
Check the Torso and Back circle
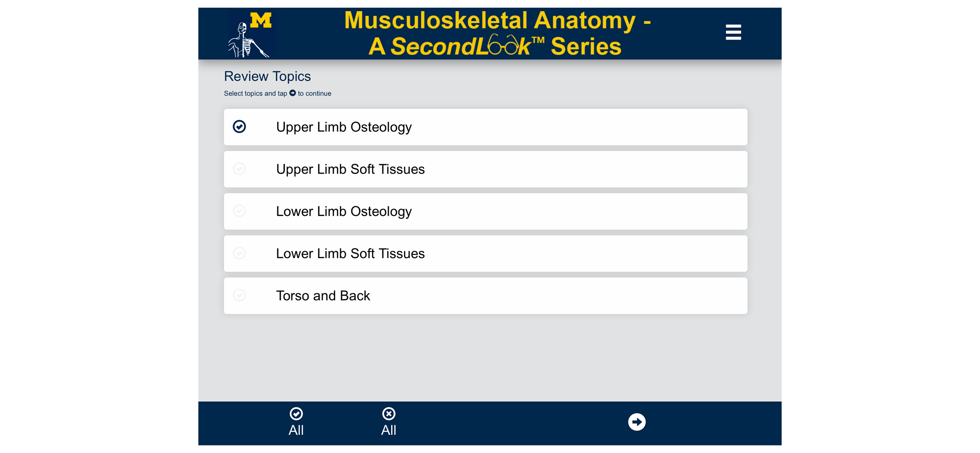(x=239, y=295)
